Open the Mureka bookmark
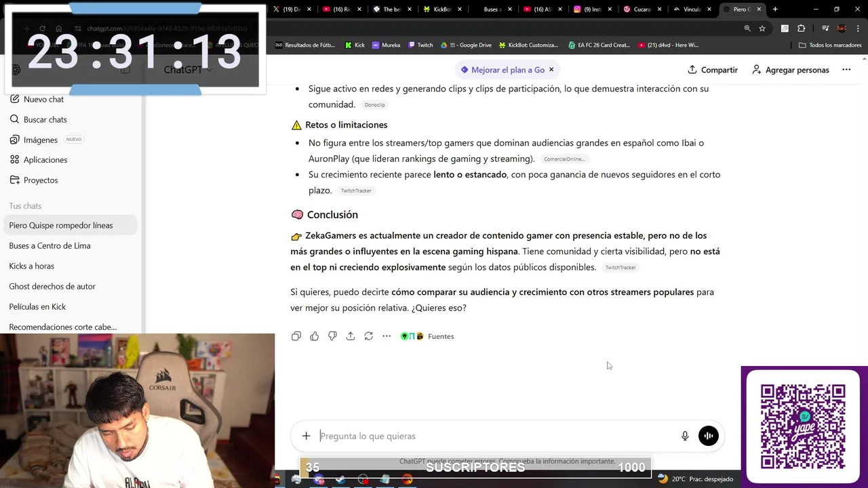 (x=386, y=45)
